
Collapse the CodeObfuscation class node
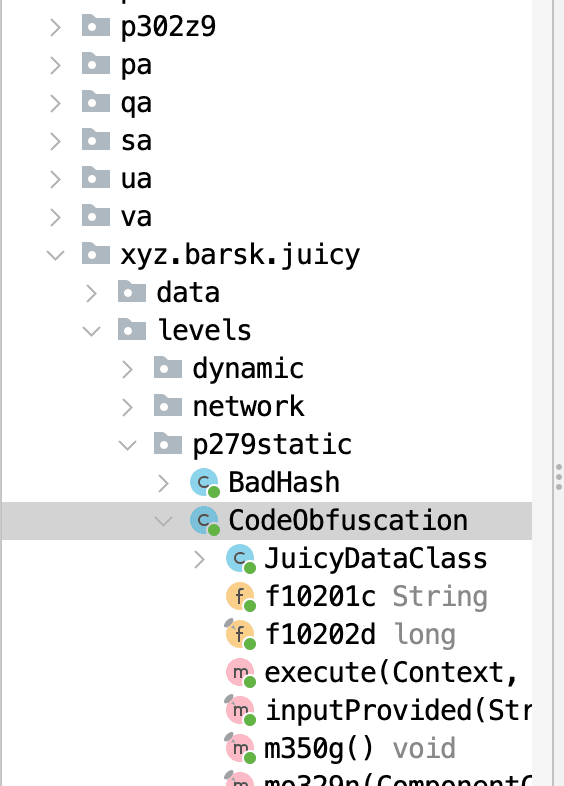point(163,521)
